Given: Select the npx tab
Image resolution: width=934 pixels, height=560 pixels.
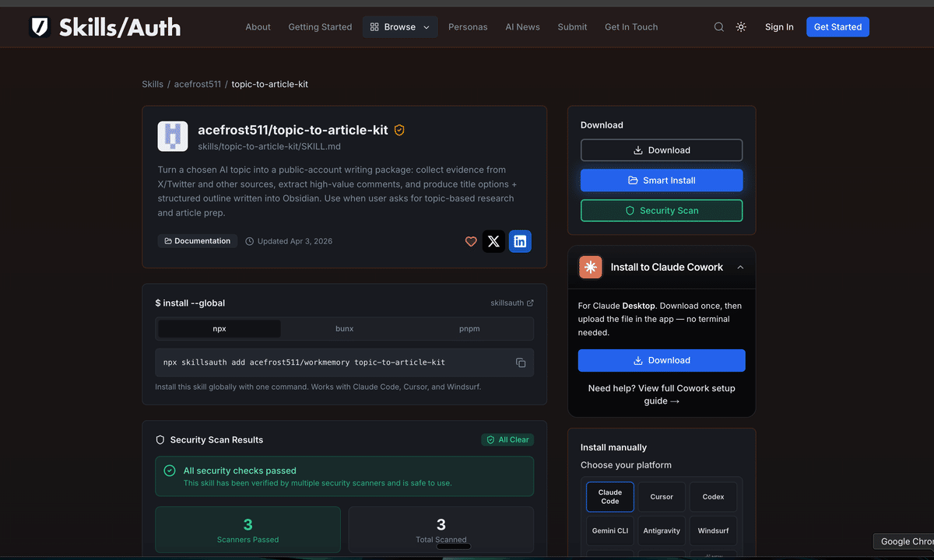Looking at the screenshot, I should (x=219, y=329).
